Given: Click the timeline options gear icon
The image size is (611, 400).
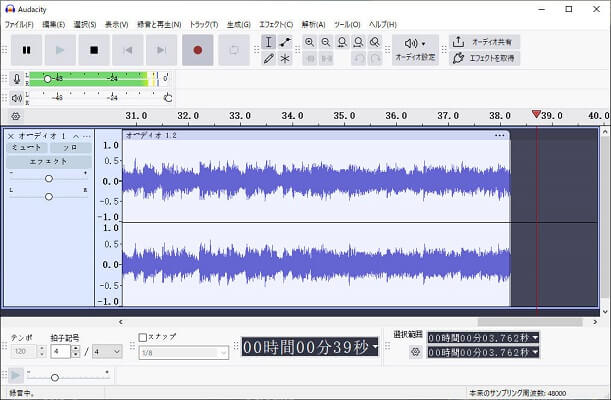Looking at the screenshot, I should pyautogui.click(x=16, y=116).
